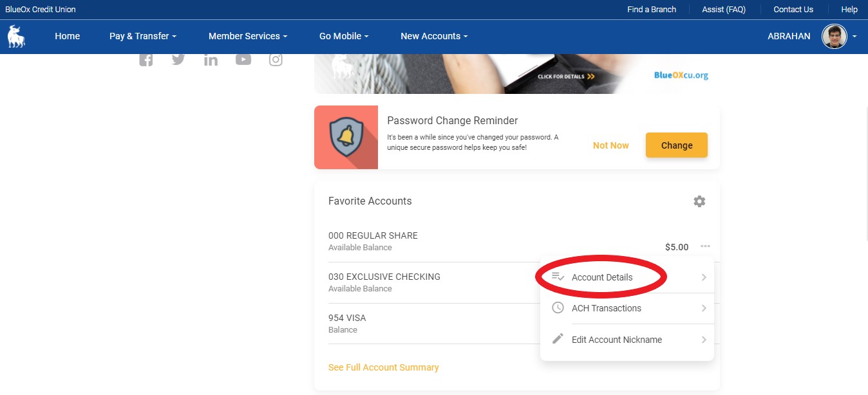868x395 pixels.
Task: Open the New Accounts dropdown
Action: [x=433, y=37]
